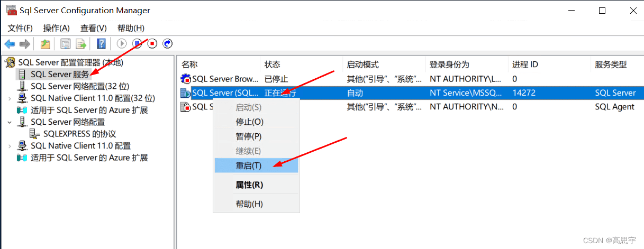Click the greyed 继续(E) context menu entry
The height and width of the screenshot is (249, 644).
(x=257, y=151)
